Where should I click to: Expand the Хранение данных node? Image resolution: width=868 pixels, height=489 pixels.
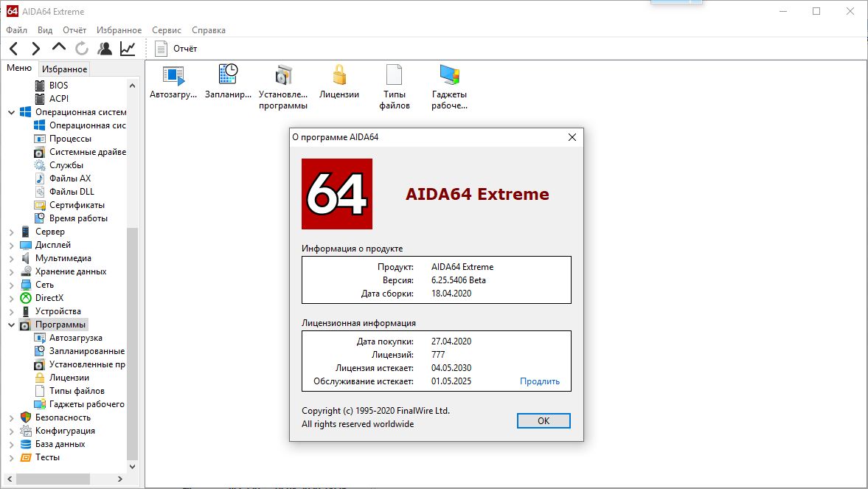[11, 272]
